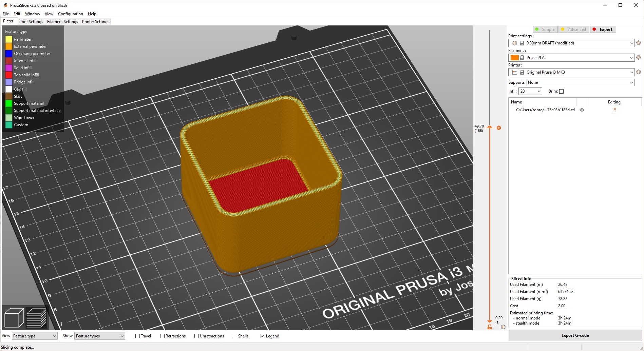
Task: Click the add color change plus icon on layer slider
Action: point(499,128)
